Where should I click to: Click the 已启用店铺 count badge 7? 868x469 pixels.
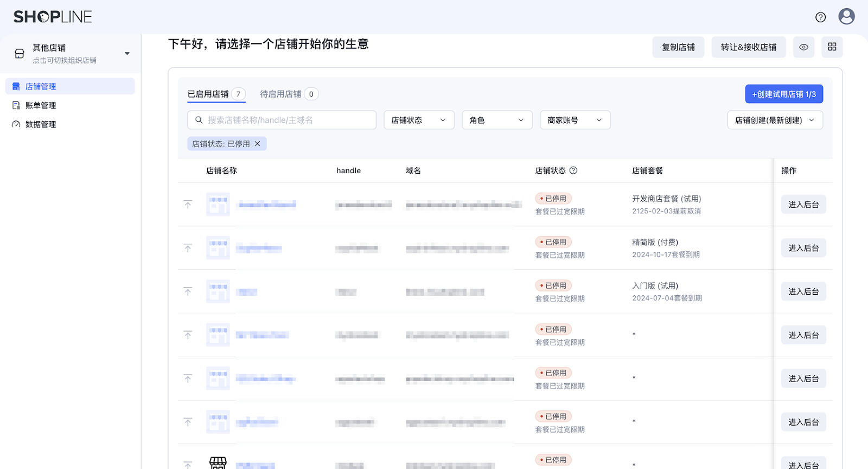click(238, 94)
